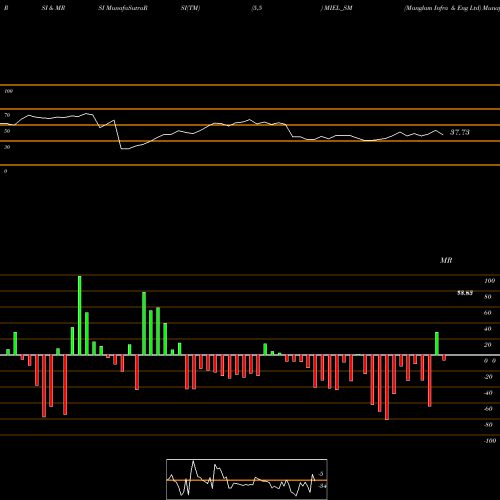Click the MR axis label -60
The width and height of the screenshot is (500, 500).
(x=488, y=409)
